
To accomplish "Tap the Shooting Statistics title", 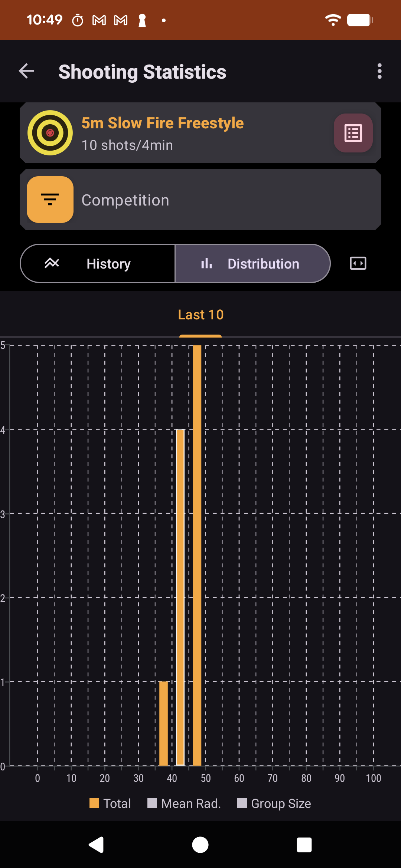I will (x=142, y=72).
